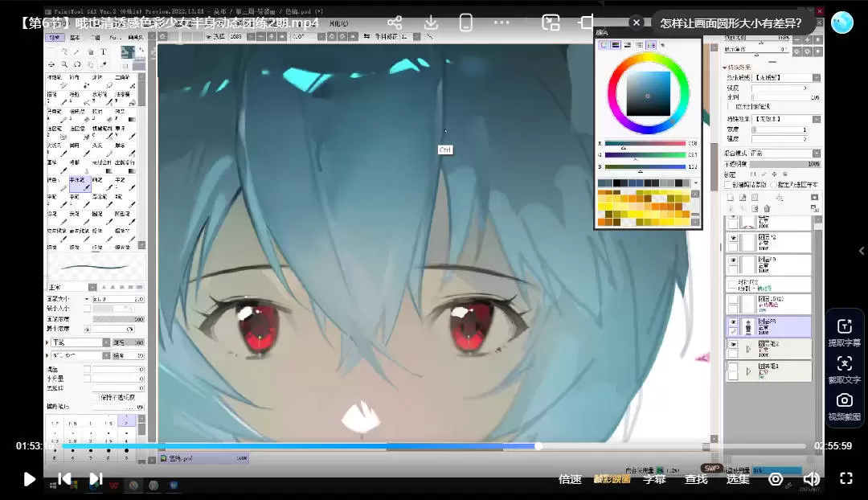Viewport: 868px width, 500px height.
Task: Enter fullscreen mode
Action: pyautogui.click(x=845, y=479)
